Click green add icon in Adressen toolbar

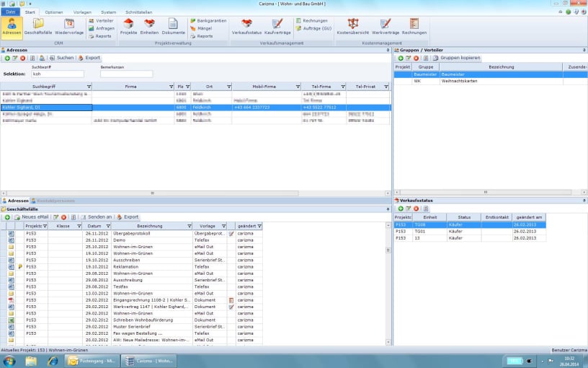[x=6, y=58]
